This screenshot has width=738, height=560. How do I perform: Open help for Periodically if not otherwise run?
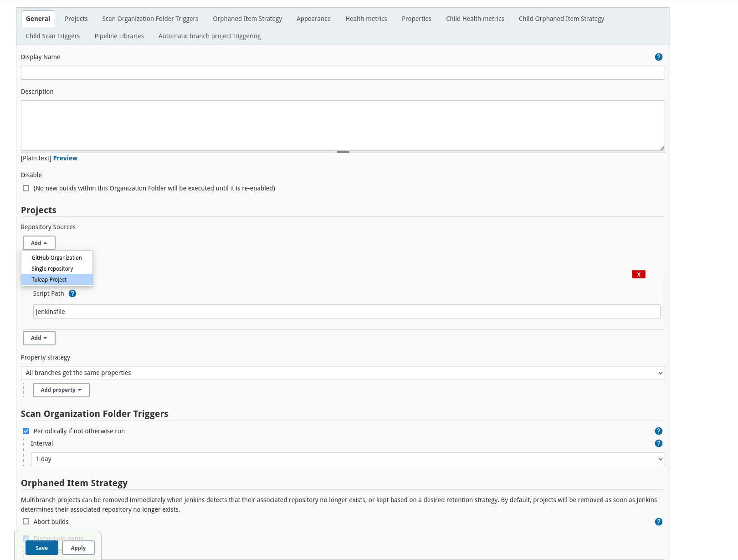(x=658, y=431)
